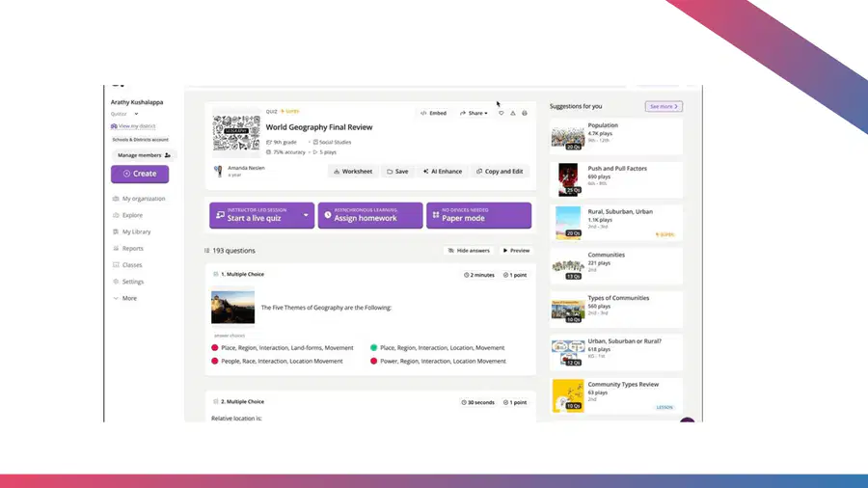Screen dimensions: 868x488
Task: Open View my district link
Action: coord(133,126)
